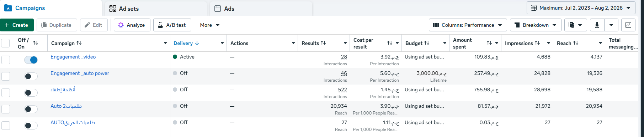
Task: Open the charts view icon
Action: point(628,25)
